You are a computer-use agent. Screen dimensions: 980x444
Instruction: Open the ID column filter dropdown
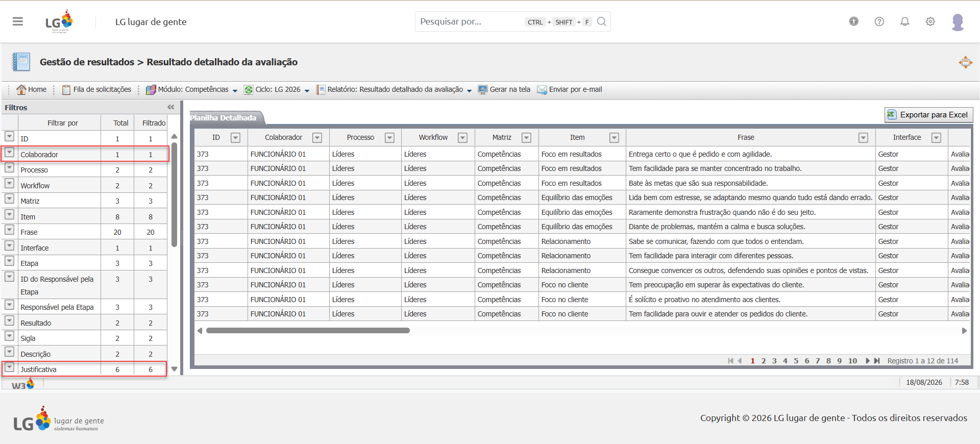tap(235, 138)
